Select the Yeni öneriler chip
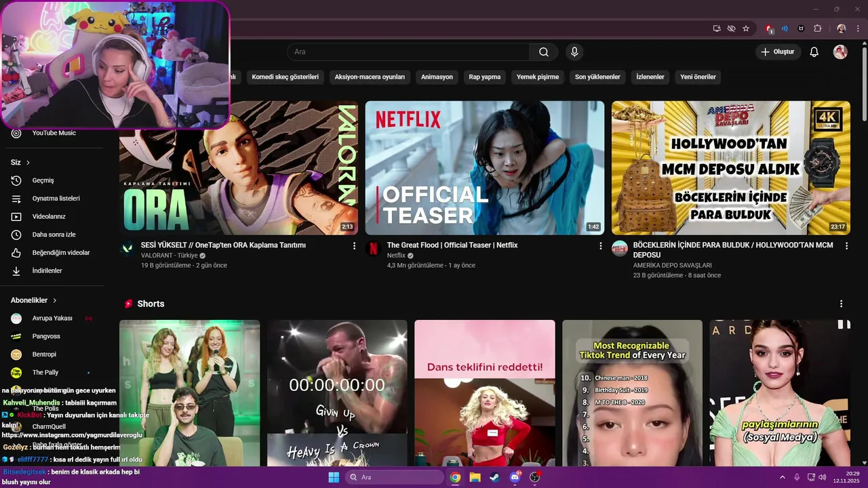Screen dimensions: 868x488 click(698, 77)
